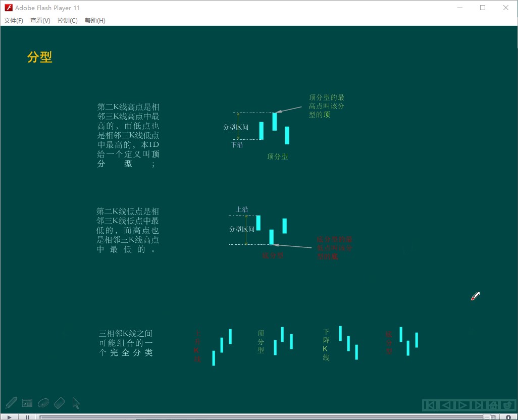Advance to the next slide
The image size is (518, 420).
click(462, 405)
